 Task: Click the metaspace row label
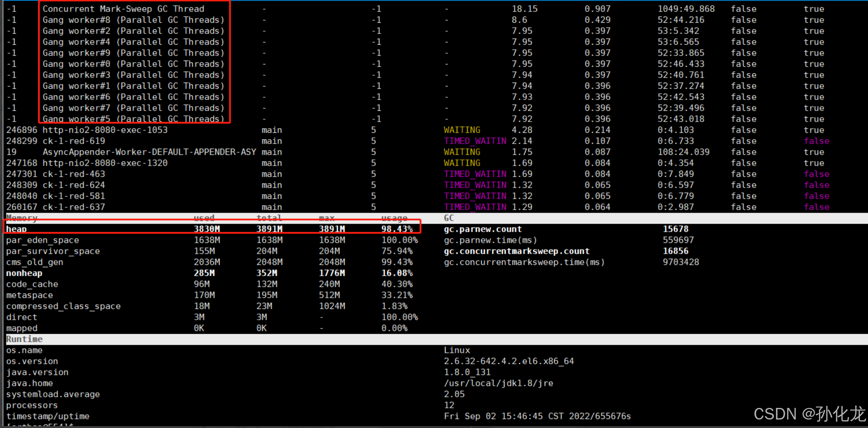29,296
